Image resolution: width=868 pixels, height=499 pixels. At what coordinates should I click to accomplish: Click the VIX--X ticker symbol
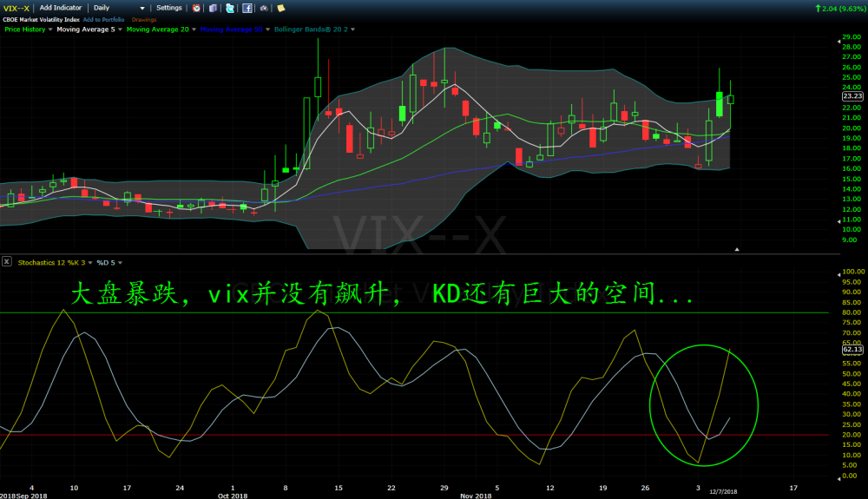pyautogui.click(x=16, y=9)
